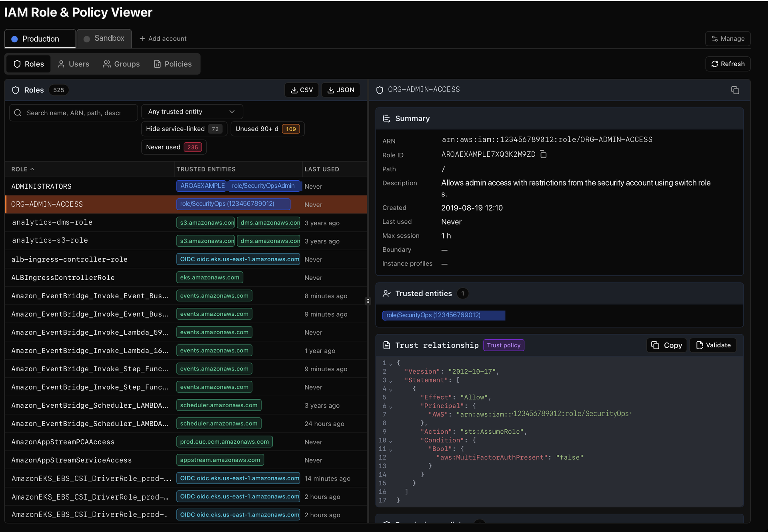Open Any trusted entity dropdown
Viewport: 768px width, 532px height.
(192, 112)
